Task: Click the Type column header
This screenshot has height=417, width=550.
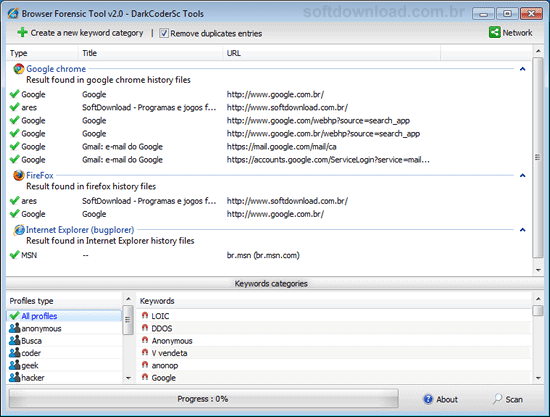Action: 42,53
